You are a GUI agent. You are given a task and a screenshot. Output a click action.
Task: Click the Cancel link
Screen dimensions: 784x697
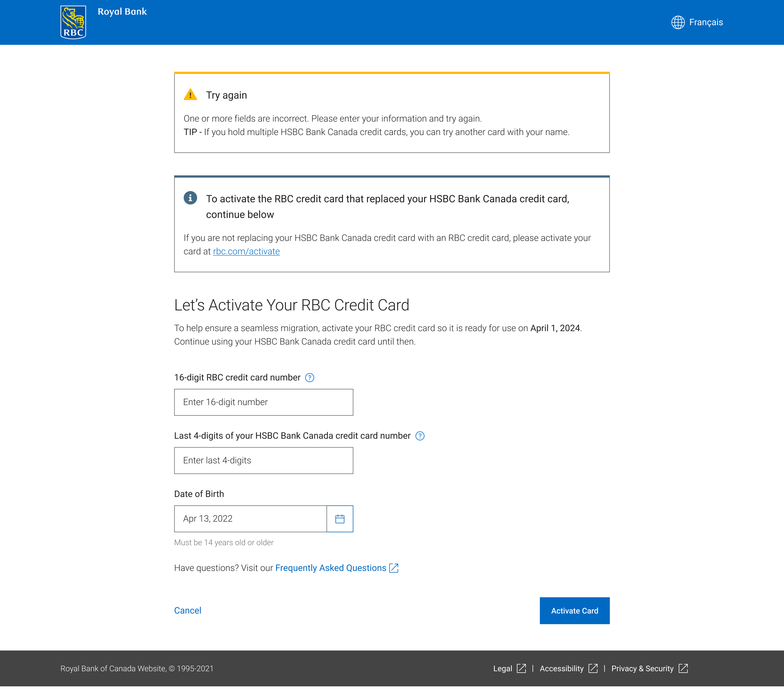click(x=188, y=611)
